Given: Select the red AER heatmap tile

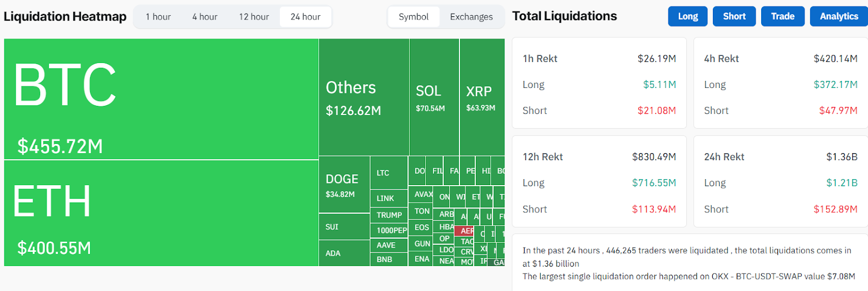Looking at the screenshot, I should coord(464,231).
